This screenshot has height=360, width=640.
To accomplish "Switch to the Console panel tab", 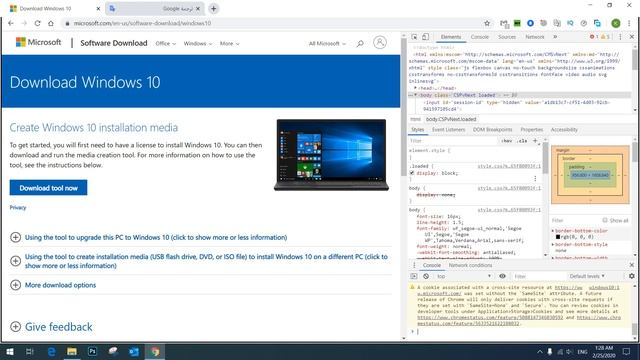I will click(480, 37).
